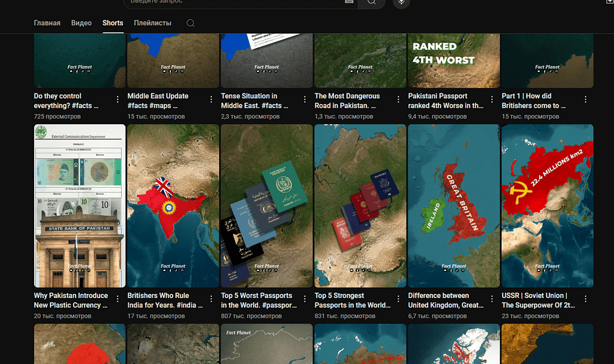The image size is (614, 364).
Task: Switch to the Видео tab
Action: (x=82, y=23)
